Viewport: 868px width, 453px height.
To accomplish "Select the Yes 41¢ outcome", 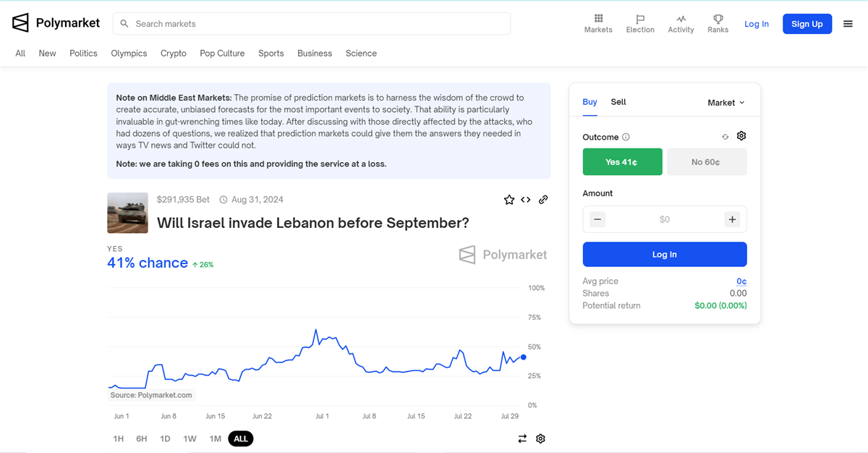I will click(x=622, y=162).
